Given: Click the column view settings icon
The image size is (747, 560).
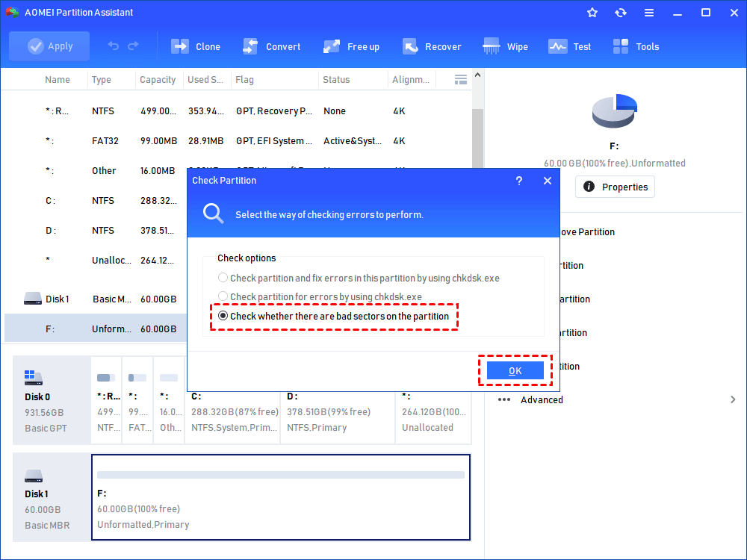Looking at the screenshot, I should pos(461,80).
